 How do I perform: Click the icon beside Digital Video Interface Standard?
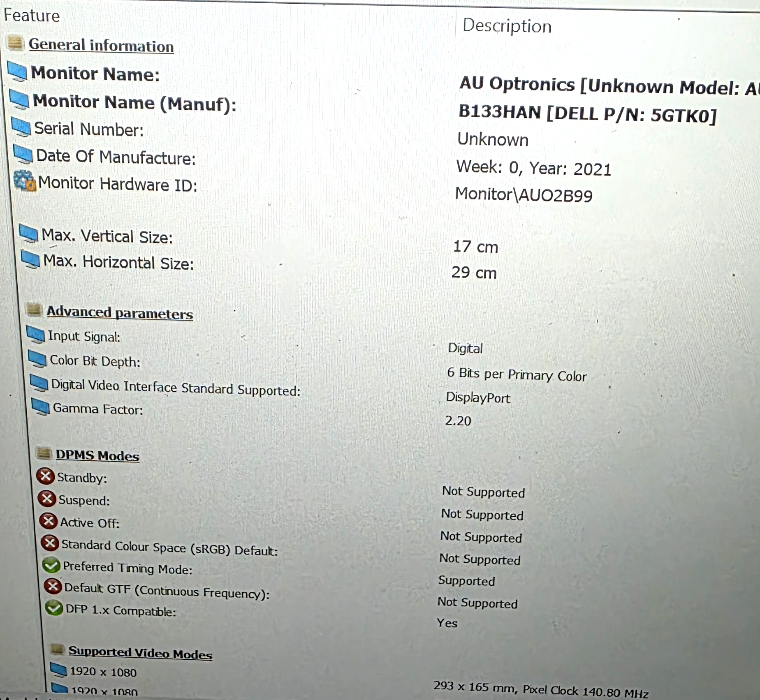tap(39, 383)
